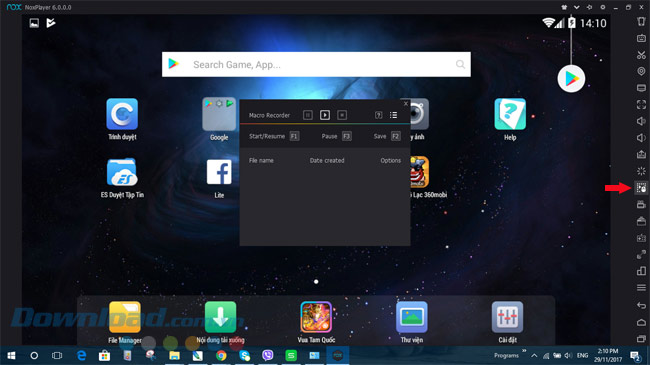650x365 pixels.
Task: Open Macro Recorder list view icon
Action: (393, 115)
